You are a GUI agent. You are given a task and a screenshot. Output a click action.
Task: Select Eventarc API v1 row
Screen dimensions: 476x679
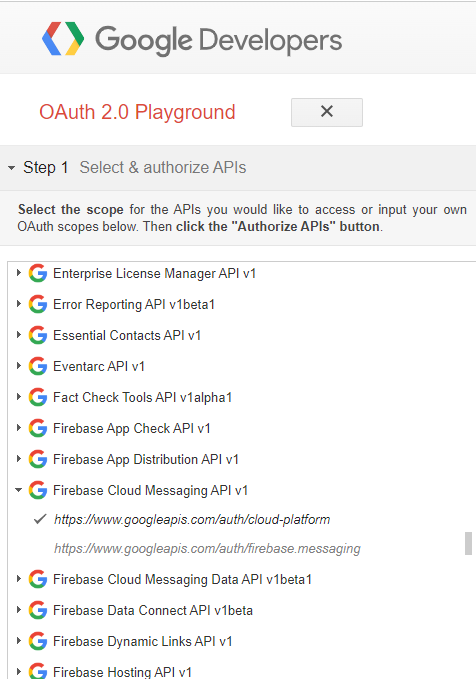tap(99, 366)
